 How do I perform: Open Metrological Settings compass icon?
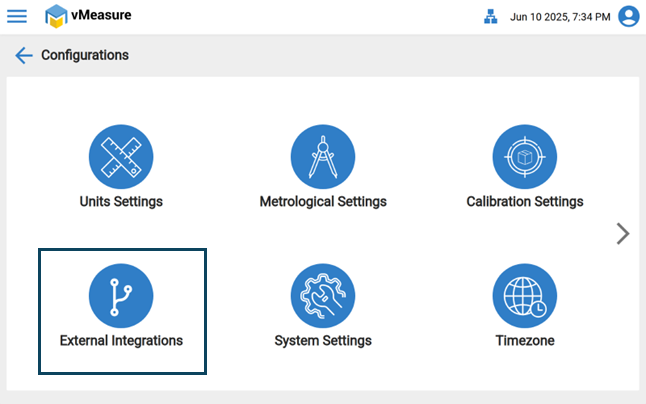pyautogui.click(x=322, y=157)
